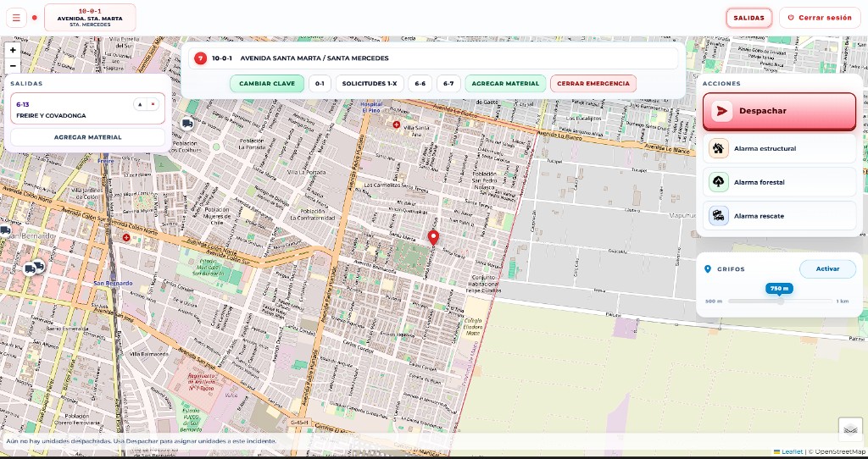Zoom out on the map

12,65
